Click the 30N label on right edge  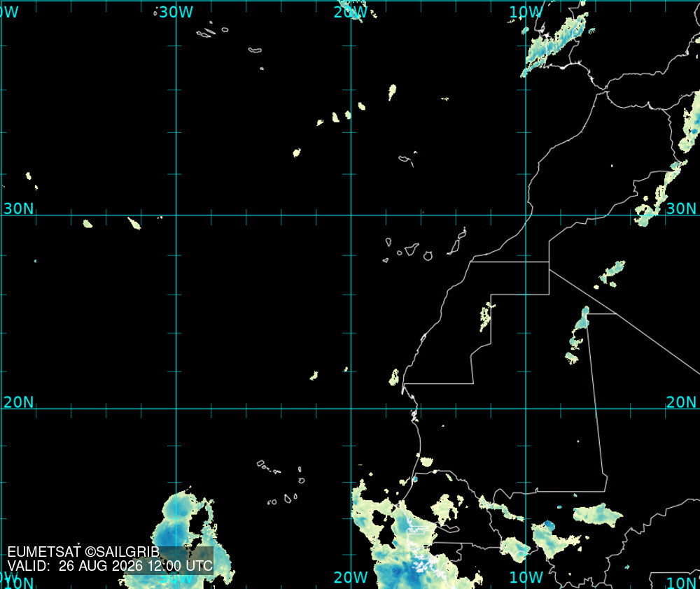tap(681, 208)
